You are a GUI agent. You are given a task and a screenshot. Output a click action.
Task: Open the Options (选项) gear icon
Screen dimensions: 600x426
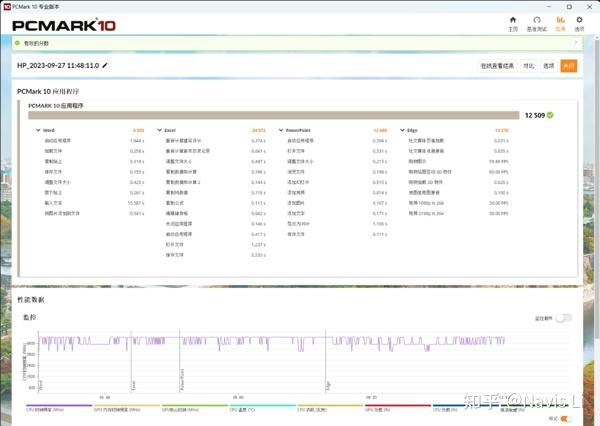point(579,20)
